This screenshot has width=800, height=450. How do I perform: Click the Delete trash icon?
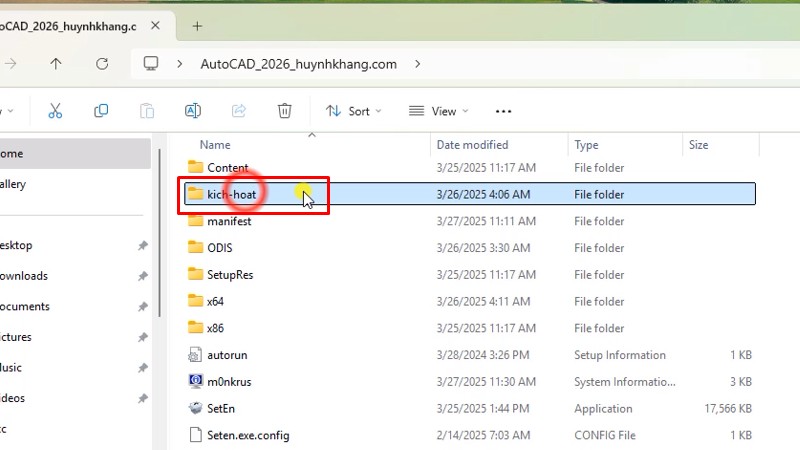[x=285, y=111]
